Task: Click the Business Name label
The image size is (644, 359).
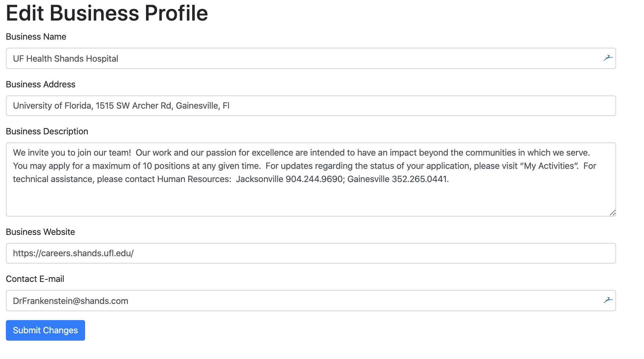Action: tap(36, 37)
